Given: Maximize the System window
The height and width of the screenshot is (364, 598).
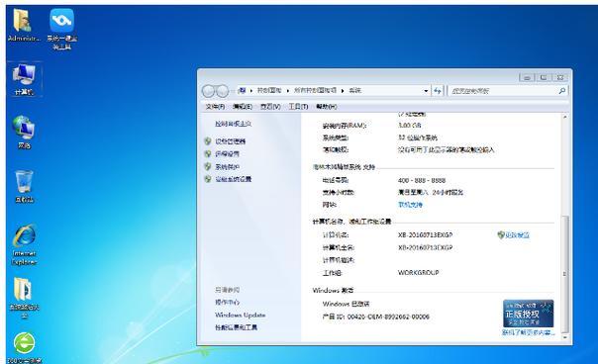Looking at the screenshot, I should (x=544, y=77).
